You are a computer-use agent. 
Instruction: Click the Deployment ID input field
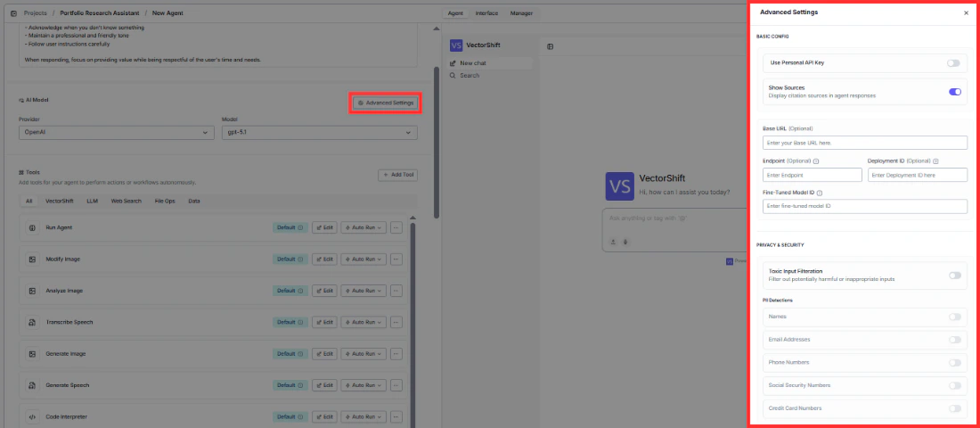(918, 175)
